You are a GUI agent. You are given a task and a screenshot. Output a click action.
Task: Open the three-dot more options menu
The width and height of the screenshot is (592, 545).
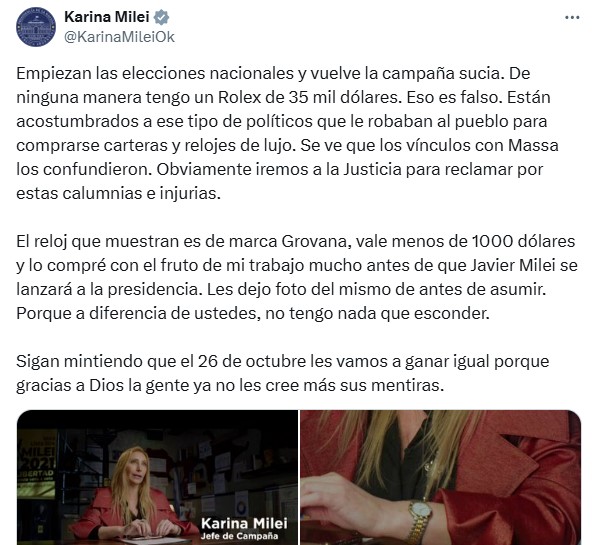[572, 17]
